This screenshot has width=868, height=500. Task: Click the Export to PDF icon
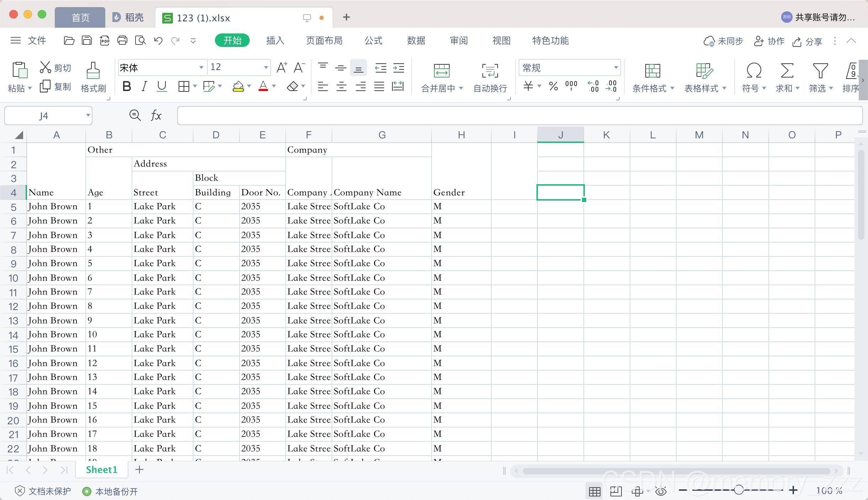tap(105, 41)
